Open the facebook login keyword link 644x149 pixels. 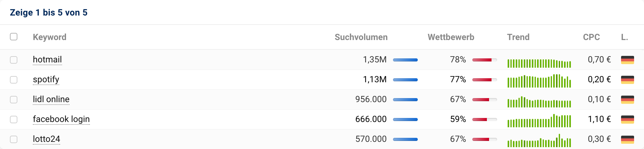point(61,119)
